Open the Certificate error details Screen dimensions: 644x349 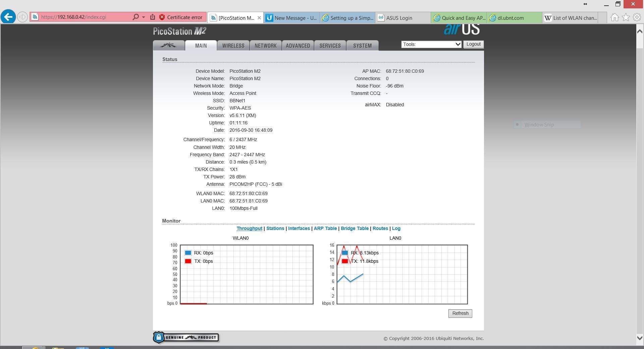click(184, 17)
